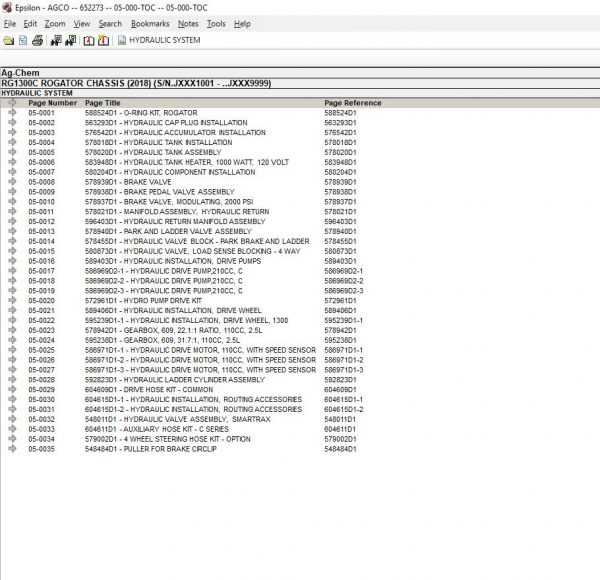Click arrow icon for page 05-0023
Image resolution: width=600 pixels, height=580 pixels.
(x=12, y=330)
